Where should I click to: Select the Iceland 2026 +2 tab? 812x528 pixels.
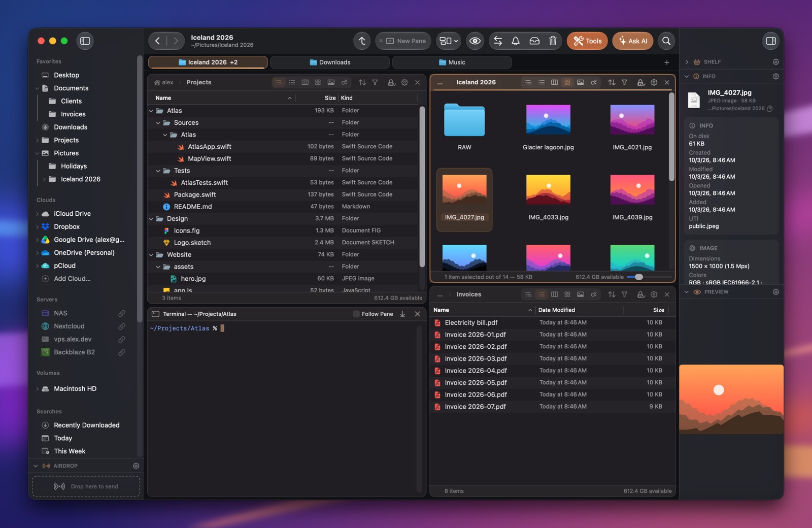tap(208, 62)
